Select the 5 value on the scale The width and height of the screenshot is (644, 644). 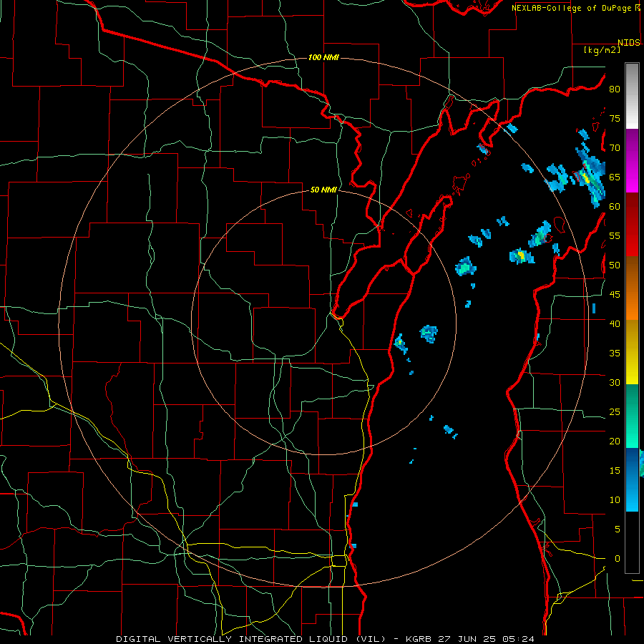[x=618, y=530]
